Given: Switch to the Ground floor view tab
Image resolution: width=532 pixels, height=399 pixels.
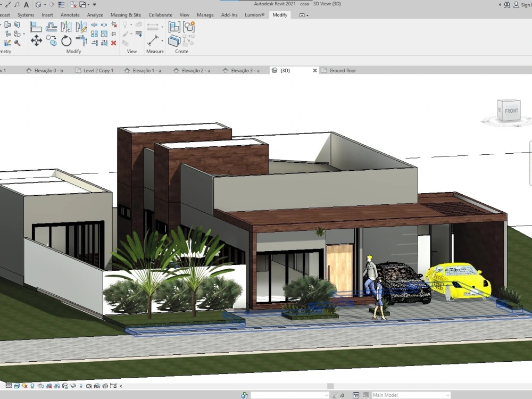Looking at the screenshot, I should [342, 70].
